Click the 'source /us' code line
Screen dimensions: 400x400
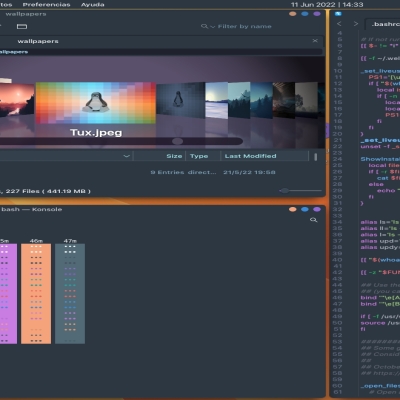click(x=380, y=323)
